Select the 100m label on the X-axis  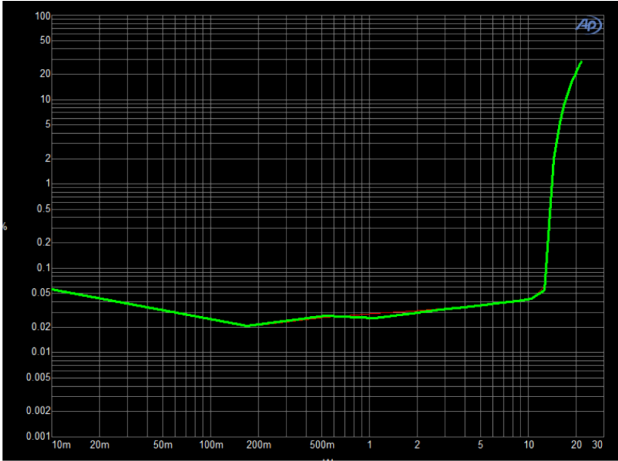pyautogui.click(x=210, y=443)
